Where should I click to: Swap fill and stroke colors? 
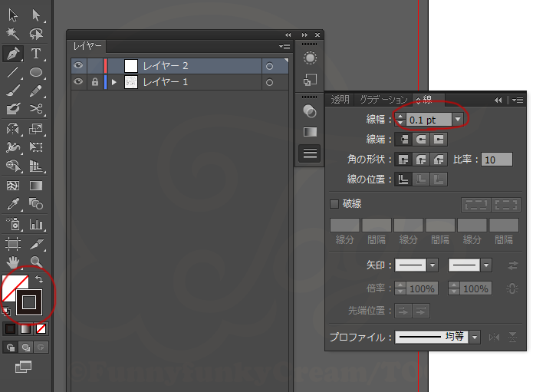pyautogui.click(x=39, y=279)
